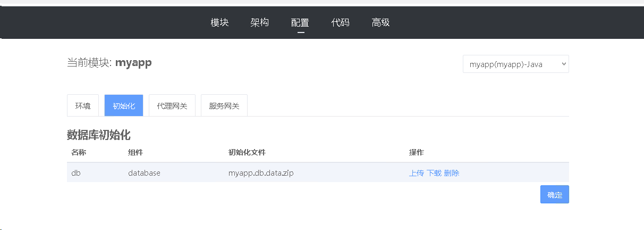
Task: Click the 初始化文件 column header
Action: pyautogui.click(x=247, y=153)
